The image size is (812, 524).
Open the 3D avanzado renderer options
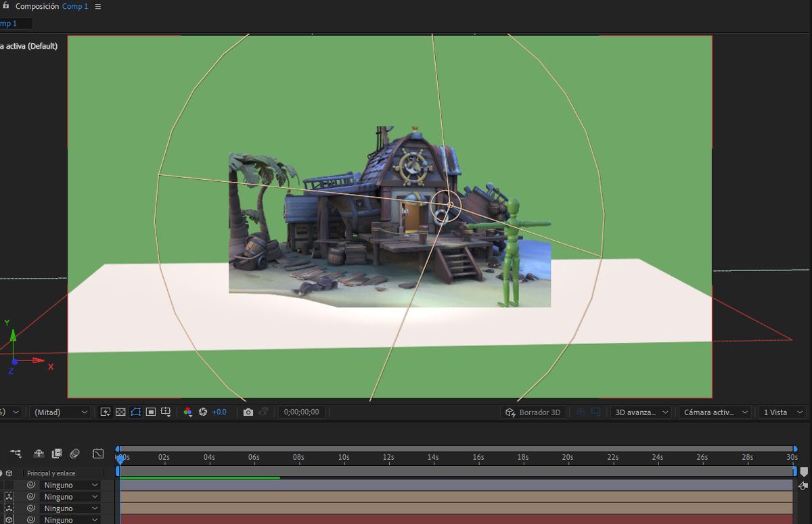tap(640, 412)
